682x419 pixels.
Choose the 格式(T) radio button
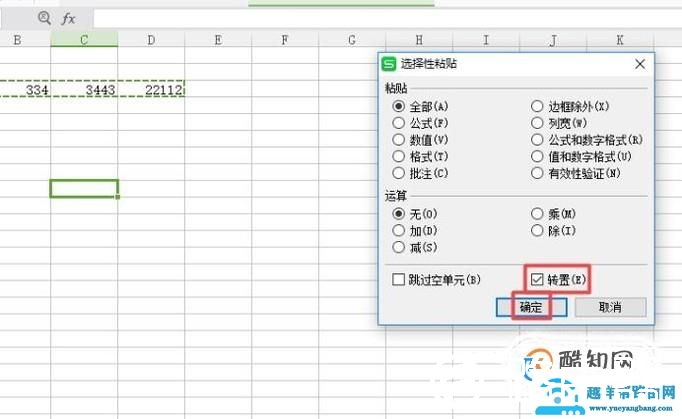(x=398, y=156)
